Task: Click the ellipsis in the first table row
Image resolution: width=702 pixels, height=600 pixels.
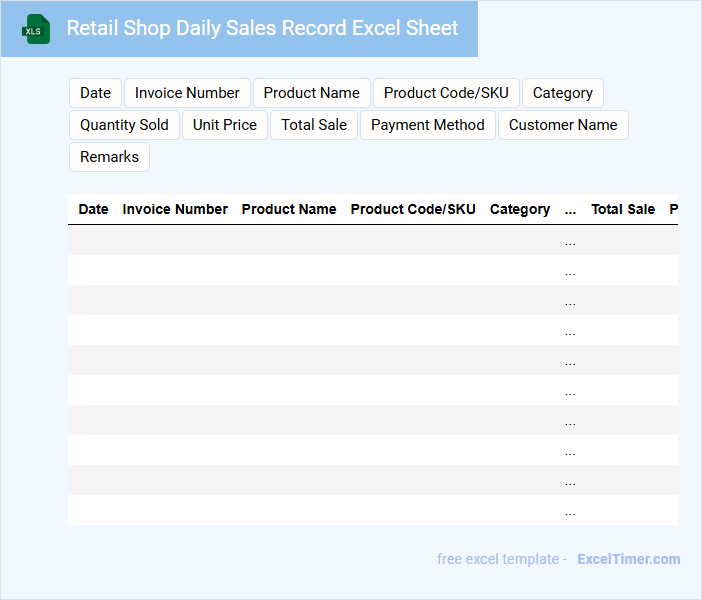Action: (x=570, y=242)
